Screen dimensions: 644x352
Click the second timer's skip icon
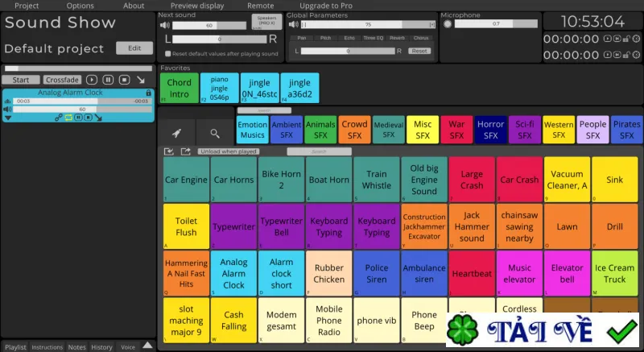click(x=617, y=55)
